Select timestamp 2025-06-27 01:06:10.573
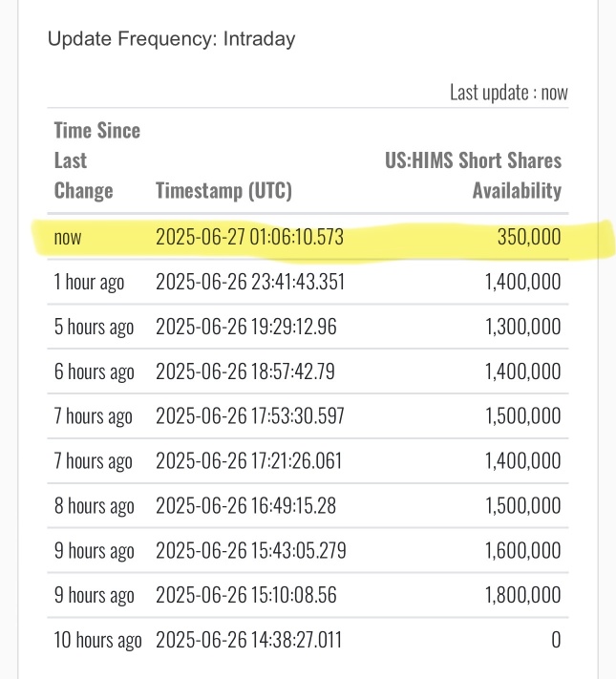Screen dimensions: 616x679 click(x=249, y=237)
